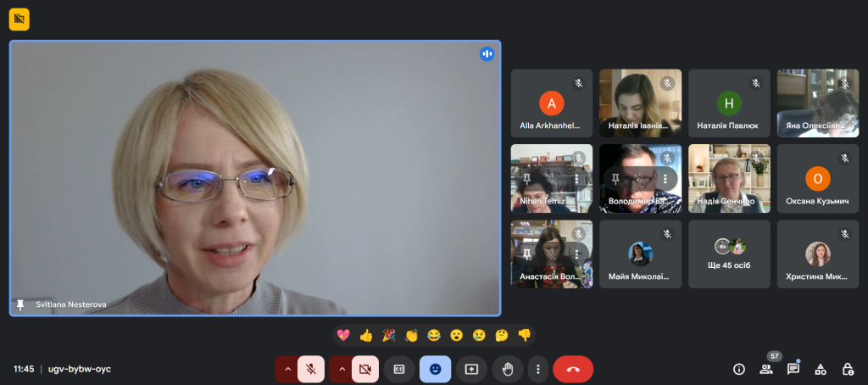868x385 pixels.
Task: Turn on the camera
Action: tap(365, 369)
